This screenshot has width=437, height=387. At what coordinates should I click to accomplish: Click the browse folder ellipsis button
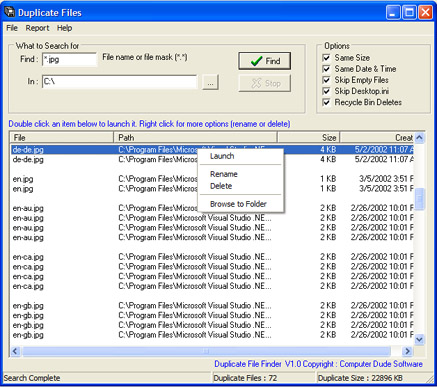click(210, 82)
